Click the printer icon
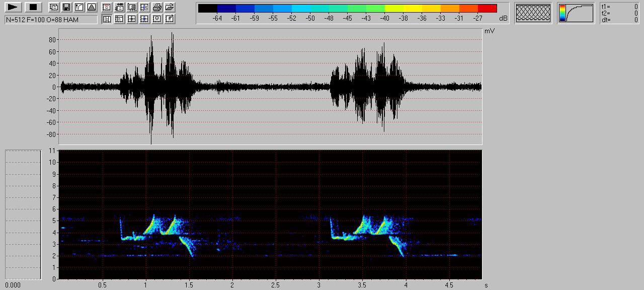 coord(157,7)
